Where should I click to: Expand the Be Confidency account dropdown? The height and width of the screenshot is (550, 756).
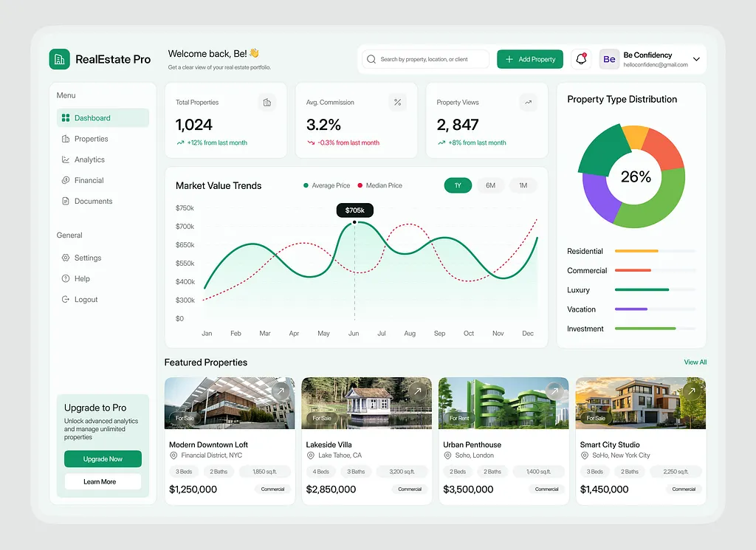(x=696, y=59)
